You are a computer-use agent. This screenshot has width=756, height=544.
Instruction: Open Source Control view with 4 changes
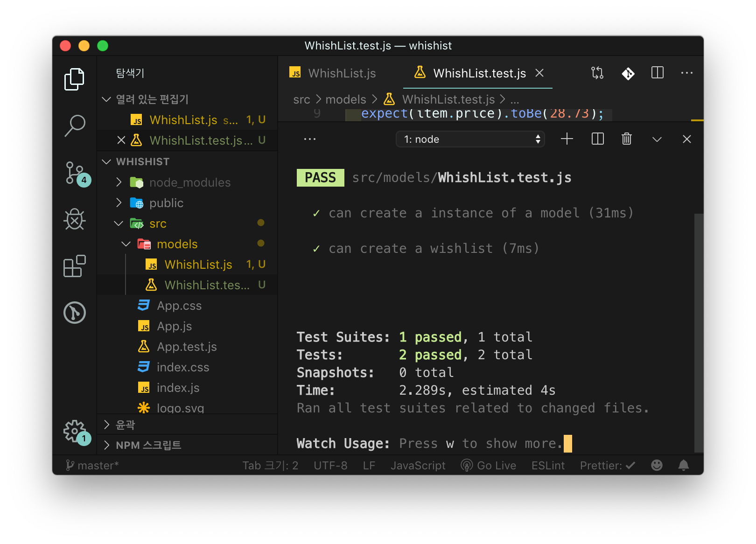76,174
